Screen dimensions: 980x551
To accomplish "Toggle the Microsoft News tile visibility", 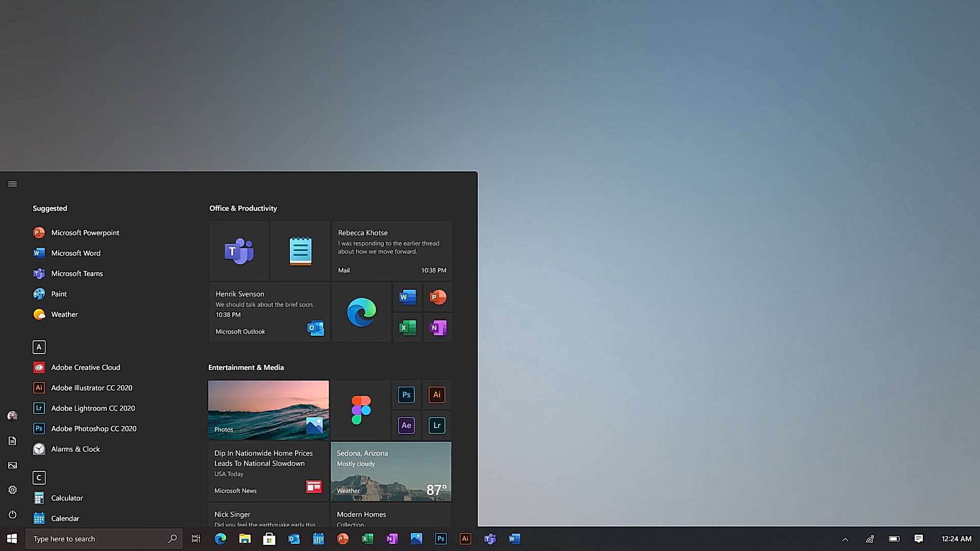I will pos(268,471).
